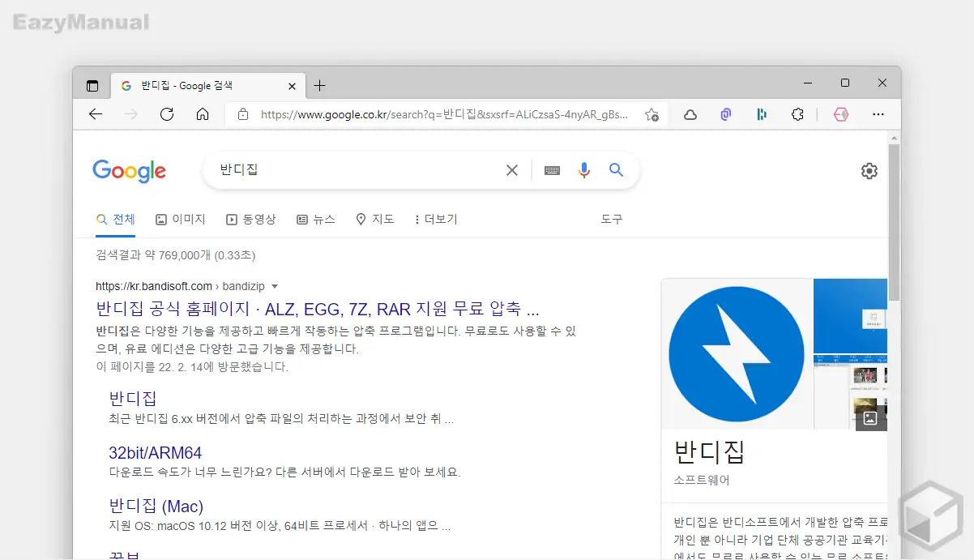
Task: Open the 더보기 search filters menu
Action: (436, 220)
